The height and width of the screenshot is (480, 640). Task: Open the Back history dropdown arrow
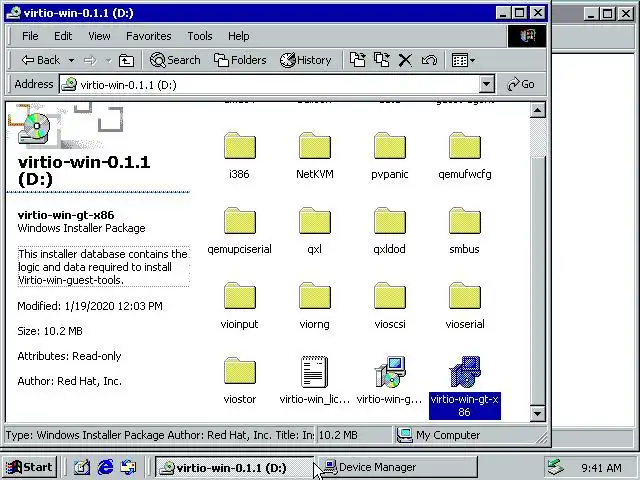[71, 60]
